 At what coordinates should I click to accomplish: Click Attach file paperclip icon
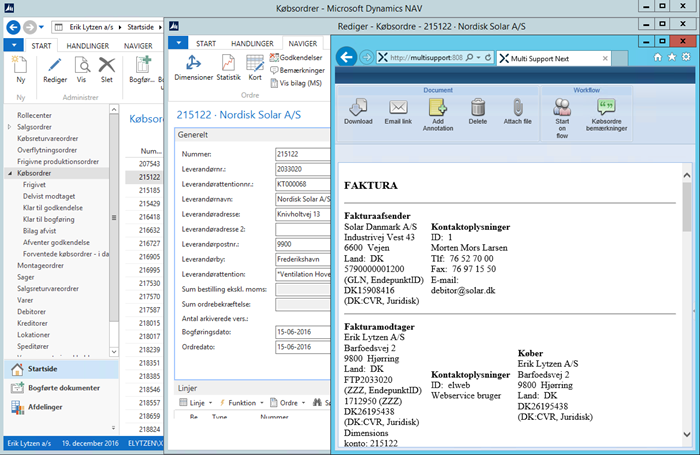click(x=517, y=107)
